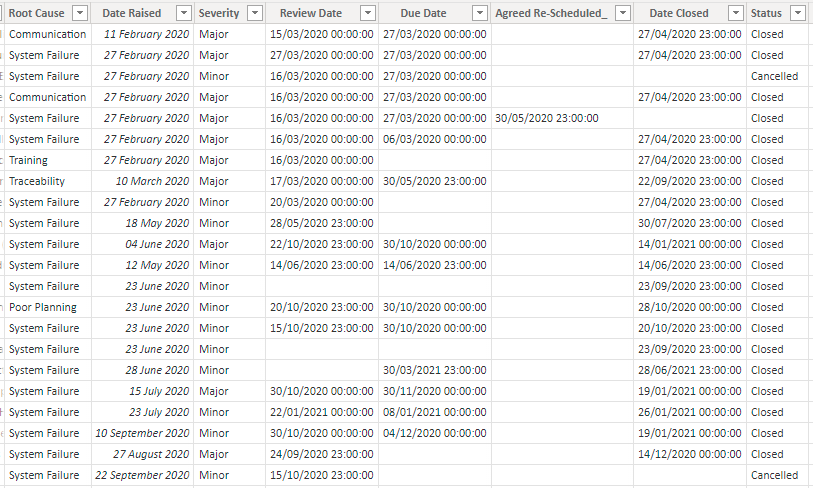
Task: Select the Review Date column header
Action: point(311,13)
